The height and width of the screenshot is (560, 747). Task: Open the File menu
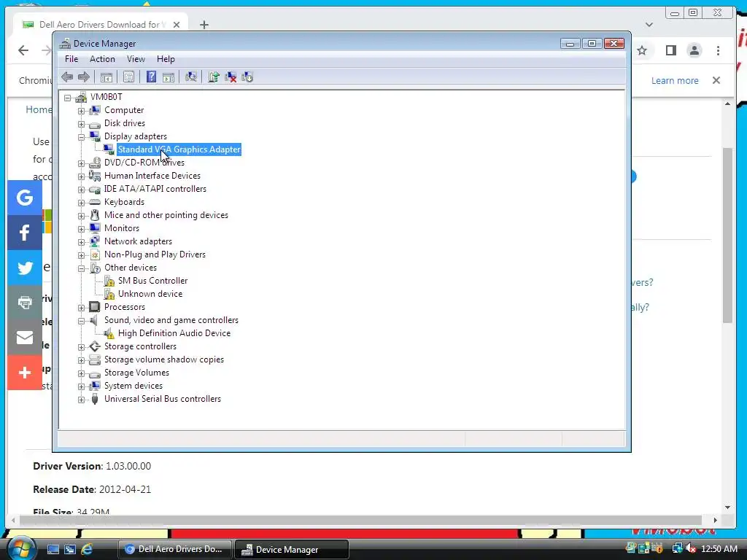coord(71,59)
